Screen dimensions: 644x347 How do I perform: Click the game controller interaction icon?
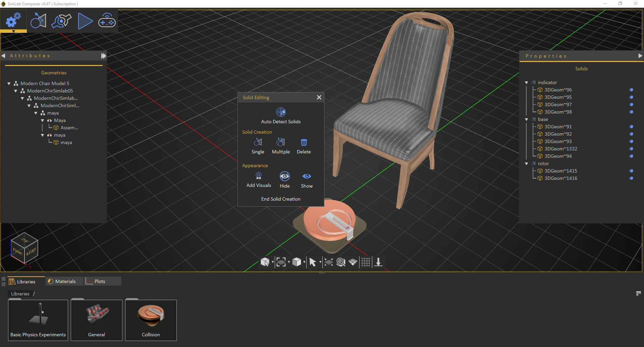107,21
